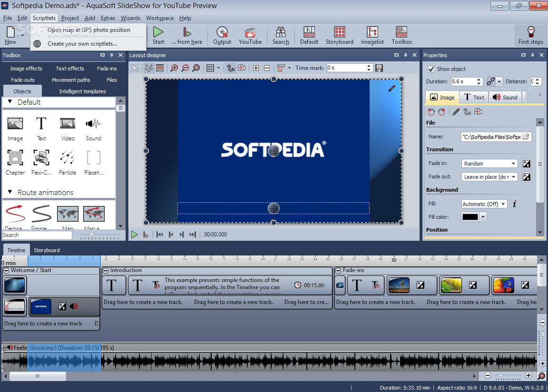This screenshot has width=548, height=392.
Task: Choose 'Create your own scriptlets...'
Action: pyautogui.click(x=82, y=44)
